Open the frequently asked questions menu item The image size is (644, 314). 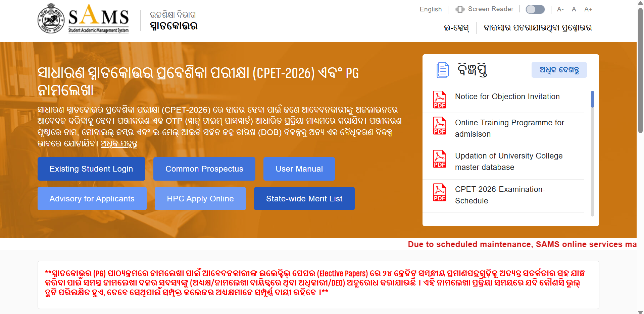point(538,28)
